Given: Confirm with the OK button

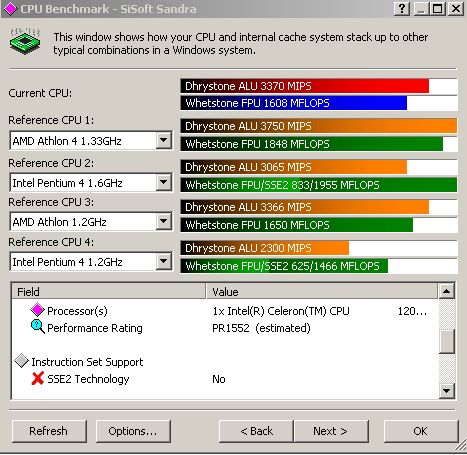Looking at the screenshot, I should [x=421, y=431].
